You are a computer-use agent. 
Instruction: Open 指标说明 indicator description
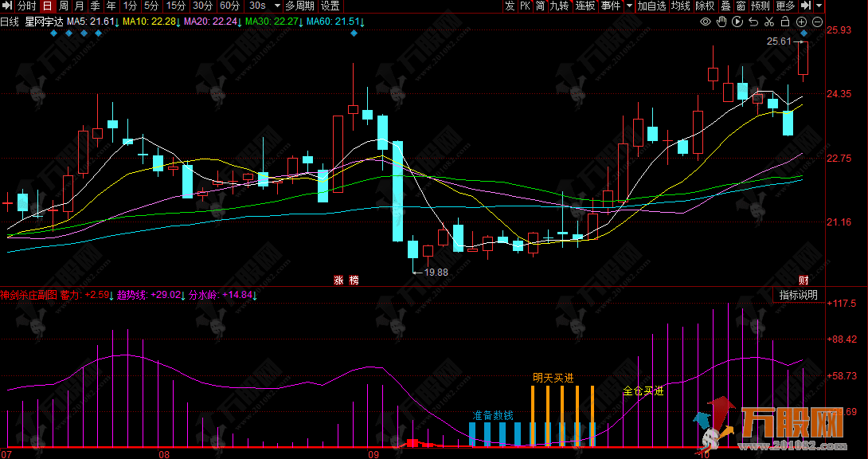(798, 295)
